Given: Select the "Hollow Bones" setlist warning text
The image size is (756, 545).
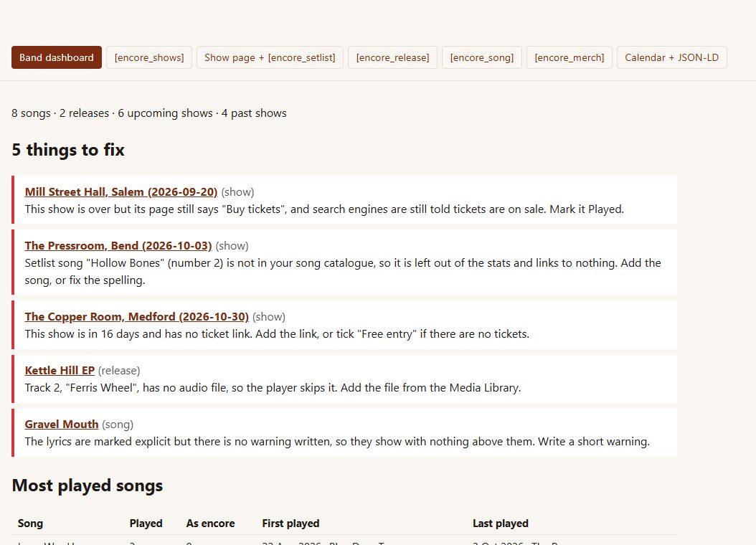Looking at the screenshot, I should [343, 272].
